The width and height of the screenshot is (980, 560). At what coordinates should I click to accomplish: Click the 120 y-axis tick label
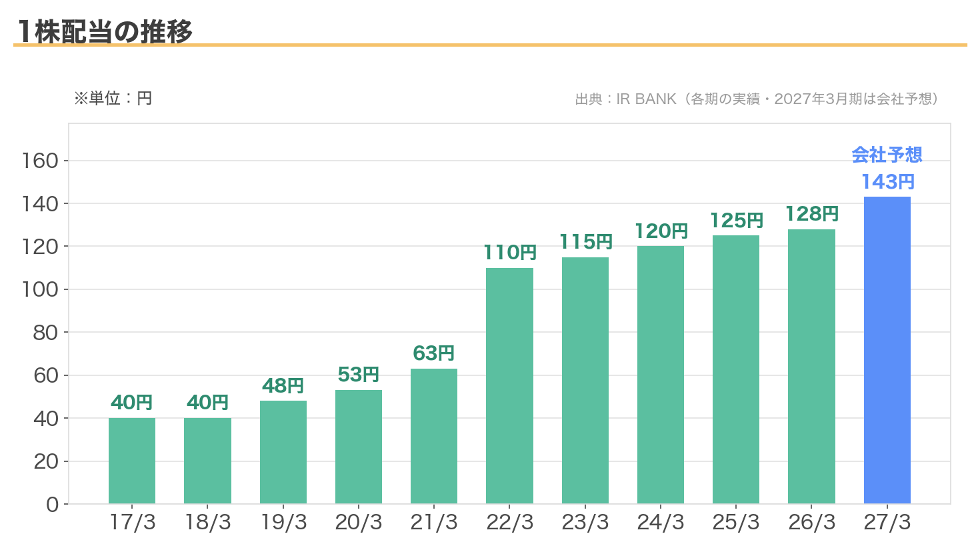[40, 247]
